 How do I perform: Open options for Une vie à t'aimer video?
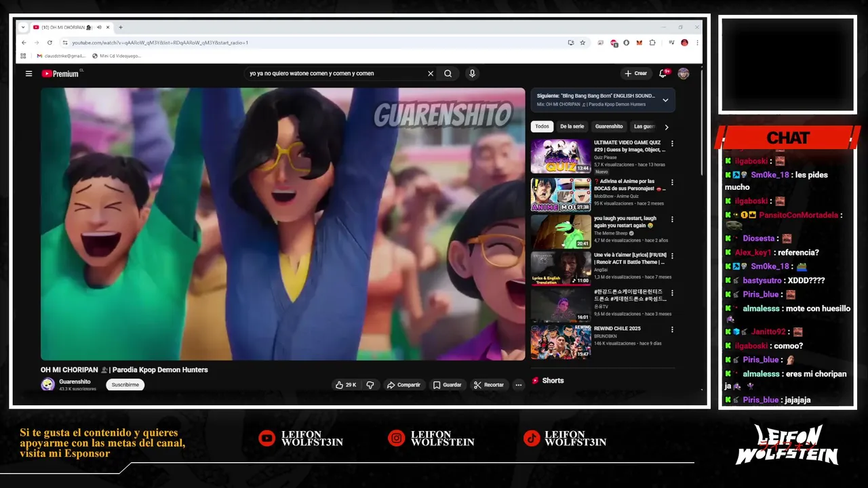point(672,256)
